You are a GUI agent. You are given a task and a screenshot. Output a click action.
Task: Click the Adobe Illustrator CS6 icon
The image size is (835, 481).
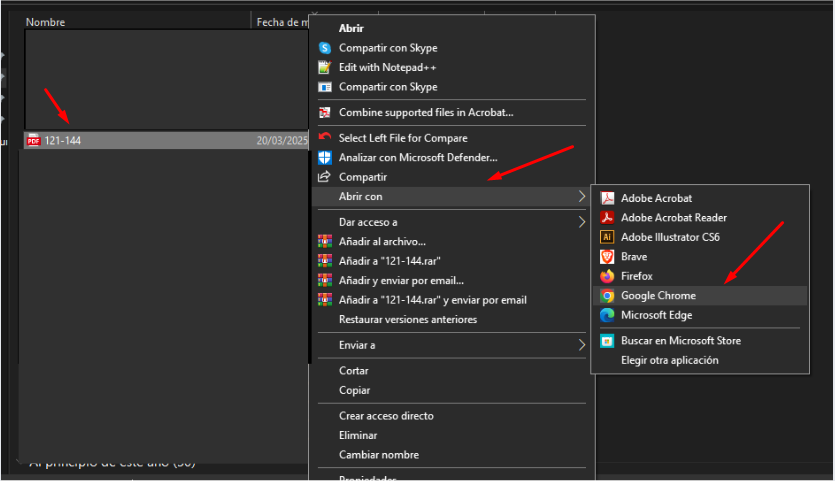tap(606, 237)
